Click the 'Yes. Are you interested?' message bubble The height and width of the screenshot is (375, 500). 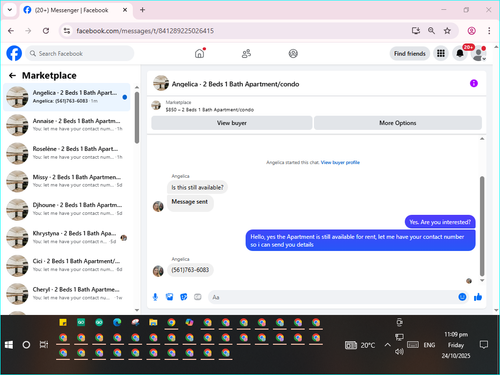(440, 222)
